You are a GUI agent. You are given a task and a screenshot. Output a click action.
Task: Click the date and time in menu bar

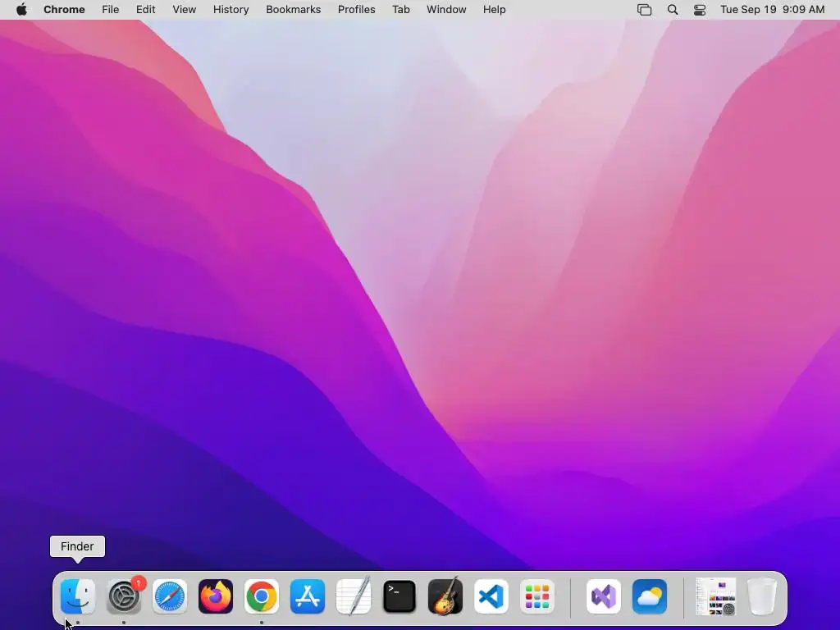tap(773, 10)
